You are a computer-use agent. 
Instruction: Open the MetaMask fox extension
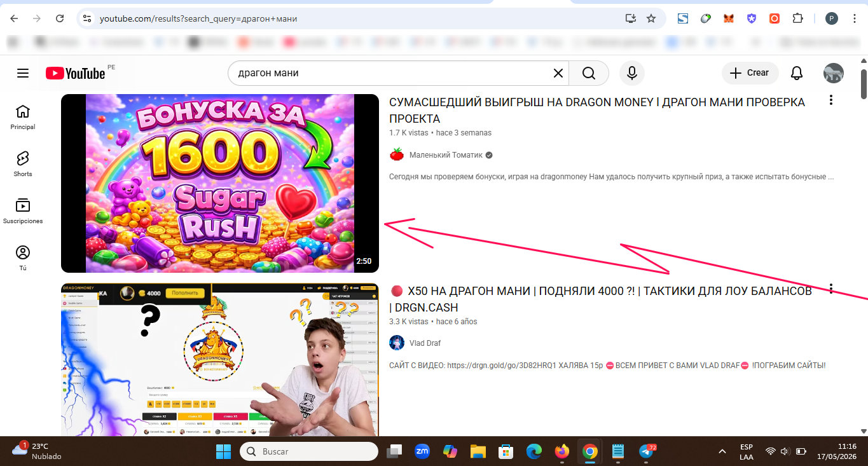click(729, 18)
